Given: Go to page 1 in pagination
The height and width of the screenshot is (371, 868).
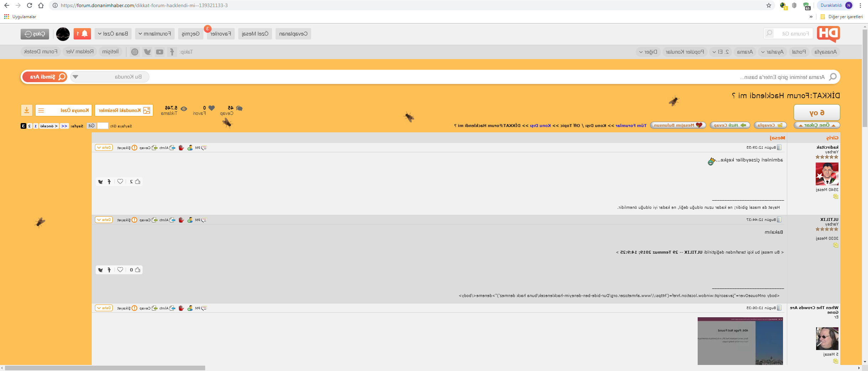Looking at the screenshot, I should pos(36,126).
